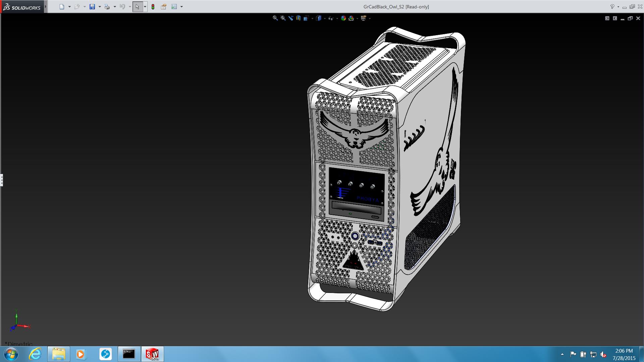The height and width of the screenshot is (362, 644).
Task: Click the Previous View icon
Action: coord(290,18)
